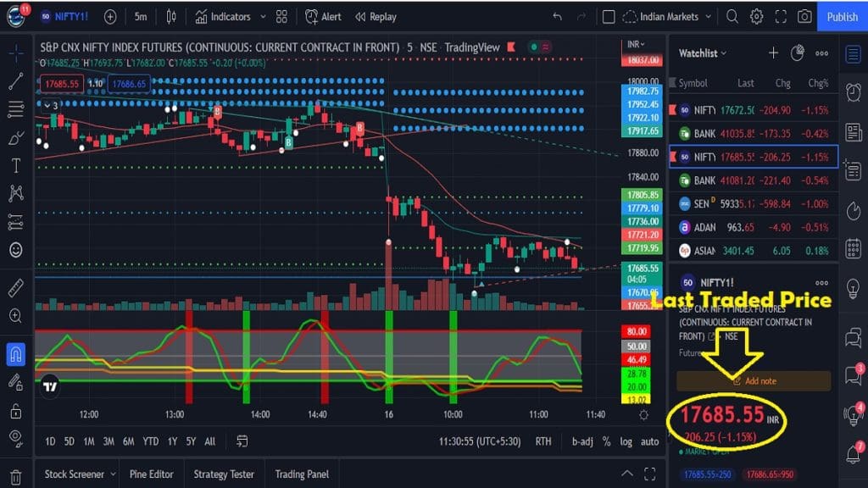Open the layout setup square icon

[609, 17]
